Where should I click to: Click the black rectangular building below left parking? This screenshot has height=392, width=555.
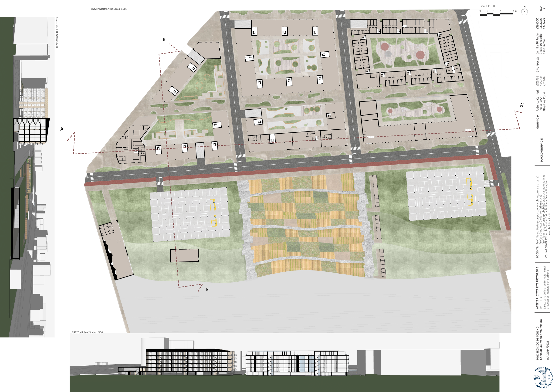184,255
